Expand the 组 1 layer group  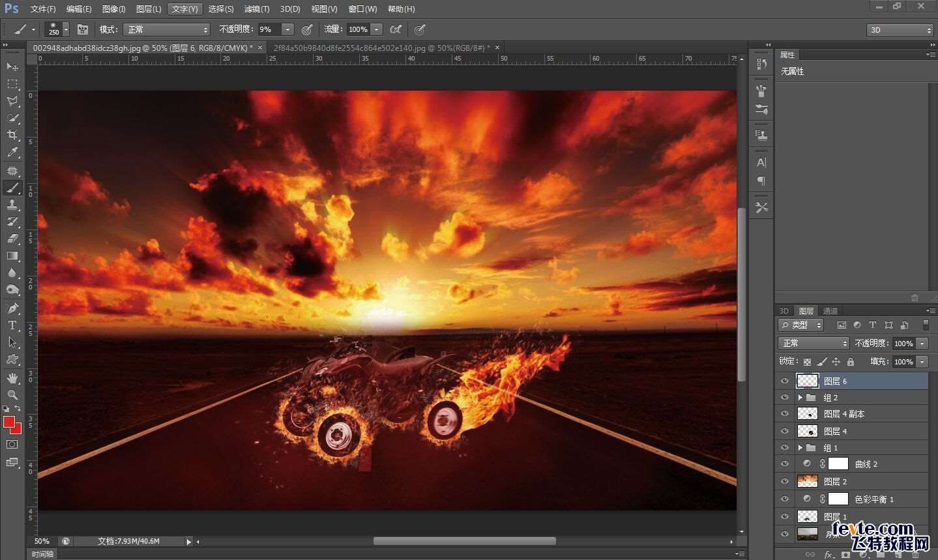point(800,448)
